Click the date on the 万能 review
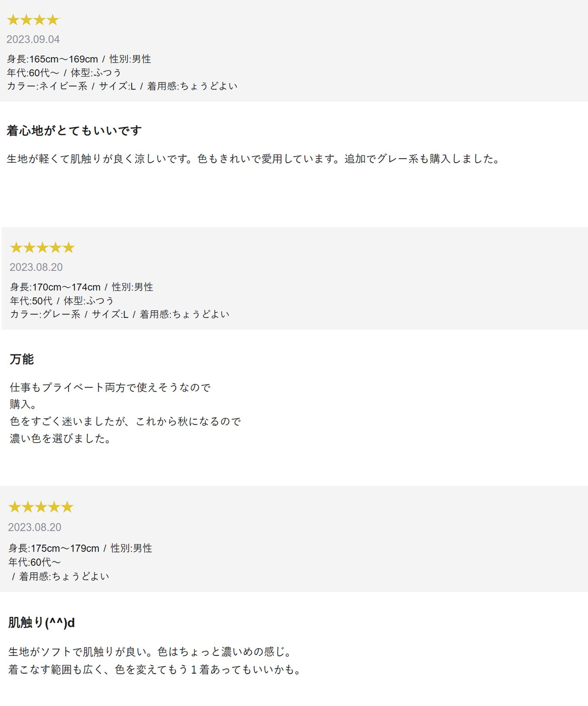Screen dimensions: 588x706 (36, 268)
